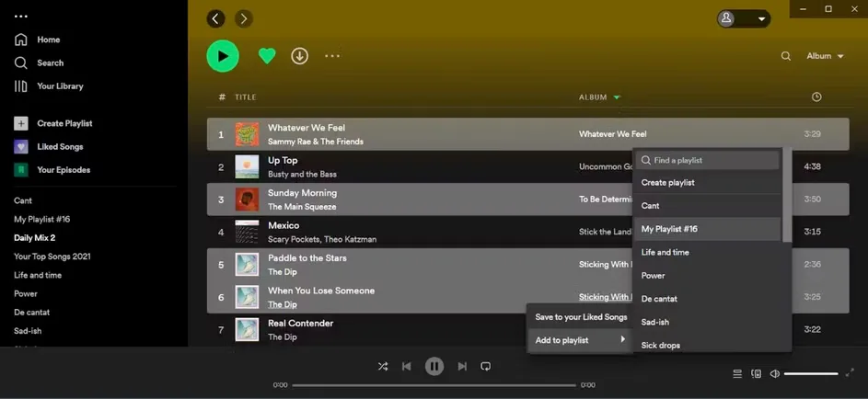Screen dimensions: 868x399
Task: Navigate back with the left arrow
Action: click(216, 18)
